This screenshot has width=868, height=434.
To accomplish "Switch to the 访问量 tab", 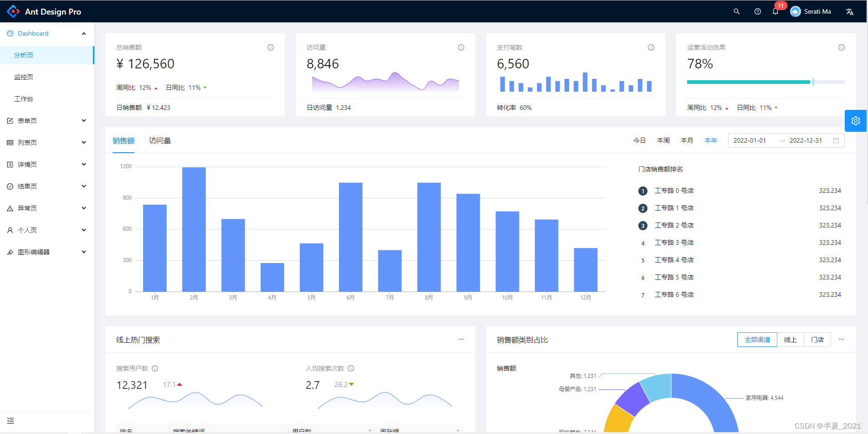I will 160,140.
